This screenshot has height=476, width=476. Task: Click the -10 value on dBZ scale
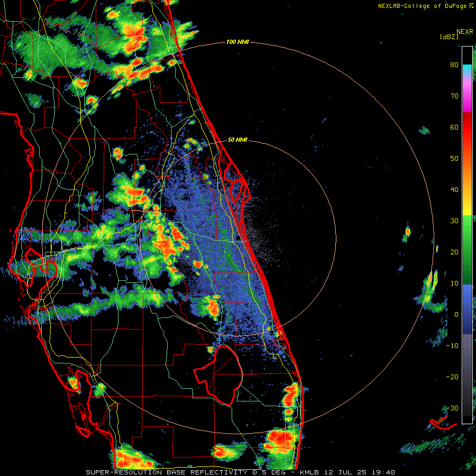pyautogui.click(x=452, y=345)
